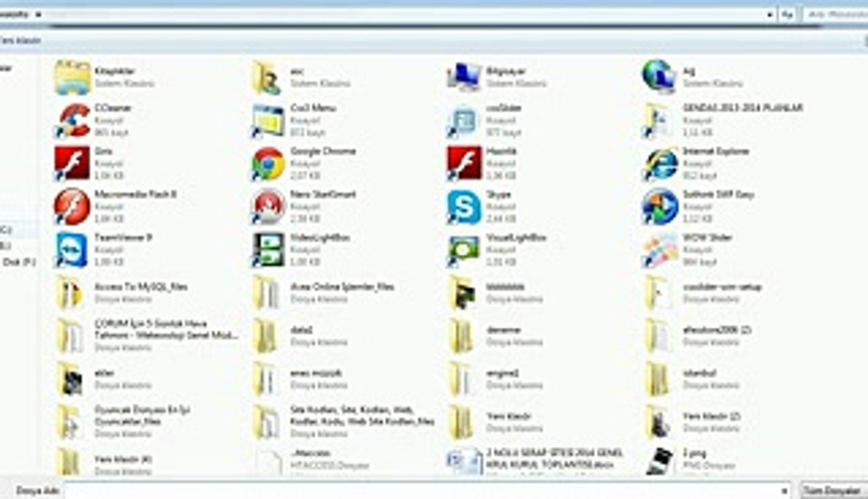The image size is (868, 499).
Task: Open the deneme folder icon
Action: tap(461, 336)
